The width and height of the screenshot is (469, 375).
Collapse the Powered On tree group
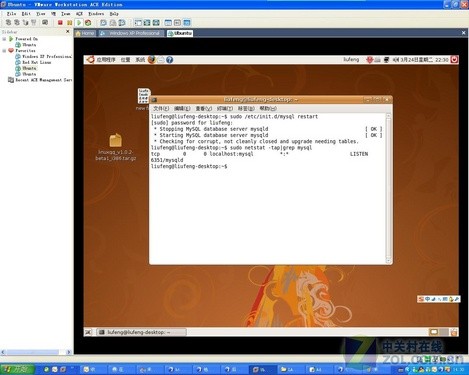pyautogui.click(x=4, y=39)
